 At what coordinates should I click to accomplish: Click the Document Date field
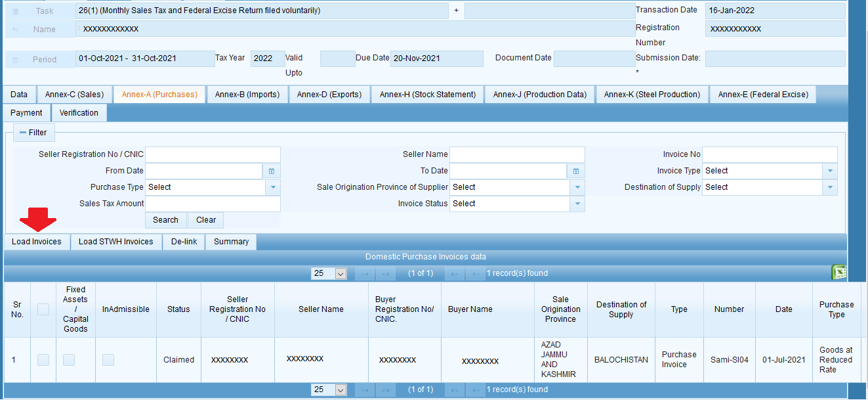(594, 58)
